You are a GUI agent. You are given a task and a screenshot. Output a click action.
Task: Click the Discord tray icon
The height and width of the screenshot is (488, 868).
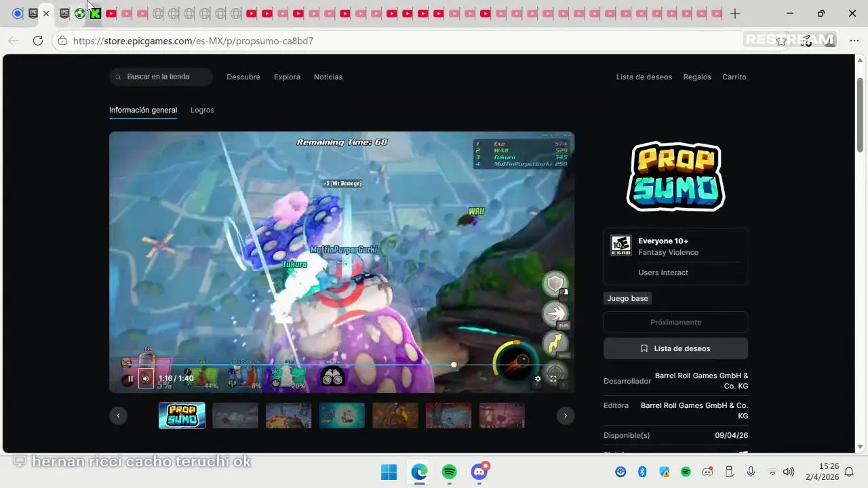tap(707, 472)
